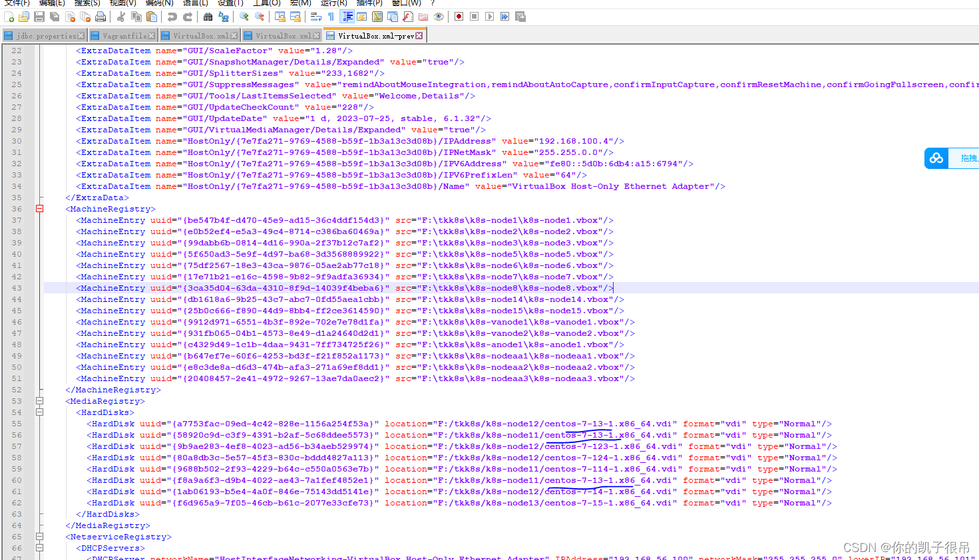The width and height of the screenshot is (979, 560).
Task: Open a file using the folder toolbar icon
Action: (x=23, y=18)
